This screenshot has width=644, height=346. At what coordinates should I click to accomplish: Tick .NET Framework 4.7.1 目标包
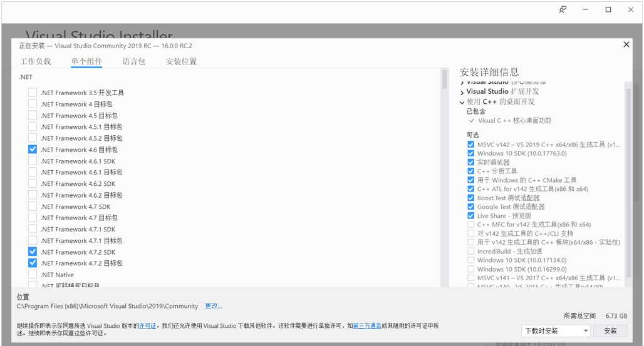33,240
